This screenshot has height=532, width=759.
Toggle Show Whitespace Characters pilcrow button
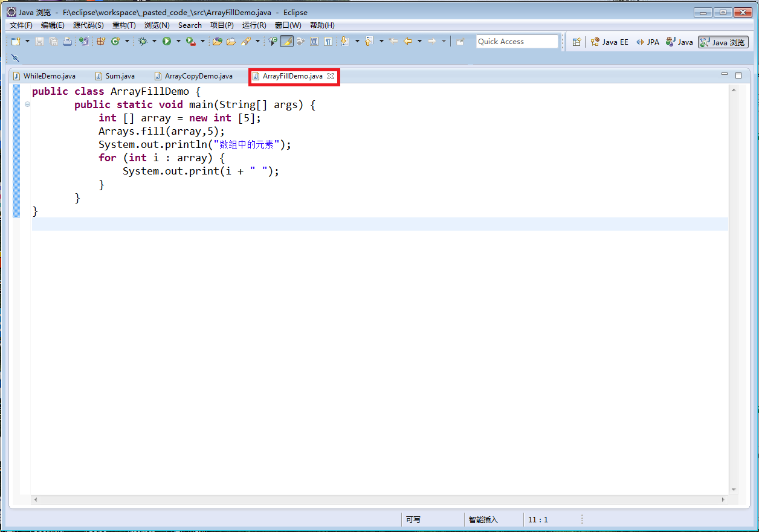[328, 41]
